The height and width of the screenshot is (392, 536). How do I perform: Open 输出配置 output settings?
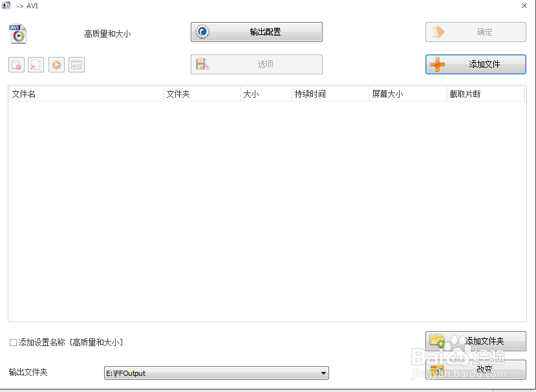click(x=257, y=32)
